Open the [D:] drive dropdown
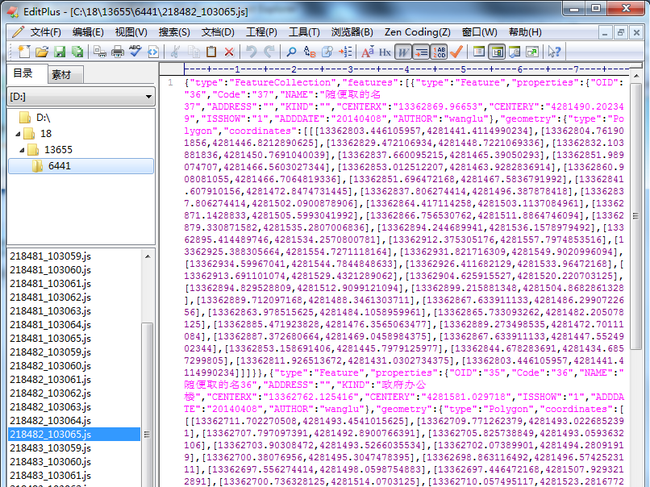 [81, 97]
